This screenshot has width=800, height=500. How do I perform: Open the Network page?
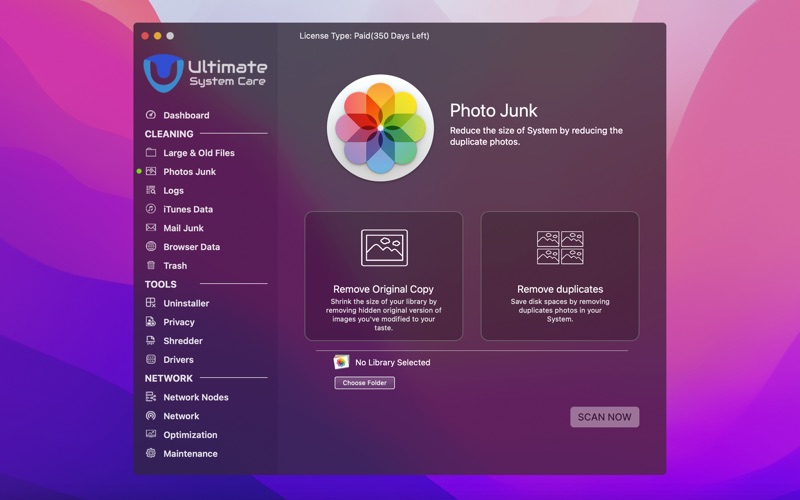181,416
